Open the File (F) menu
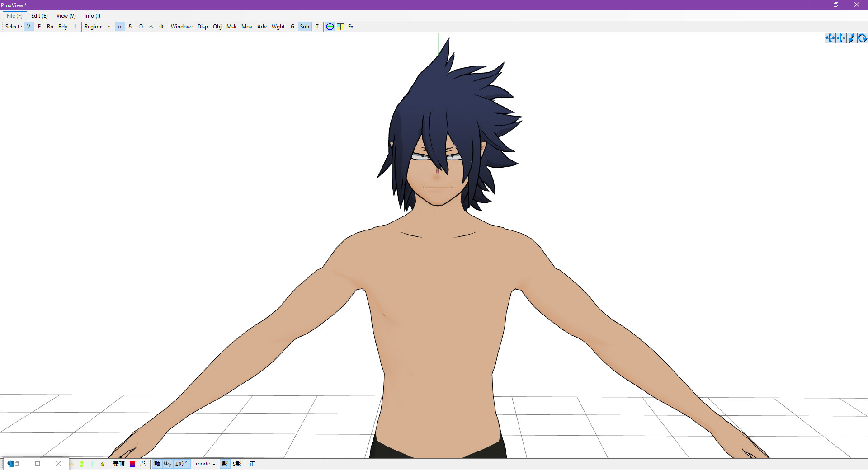This screenshot has height=470, width=868. click(x=14, y=16)
